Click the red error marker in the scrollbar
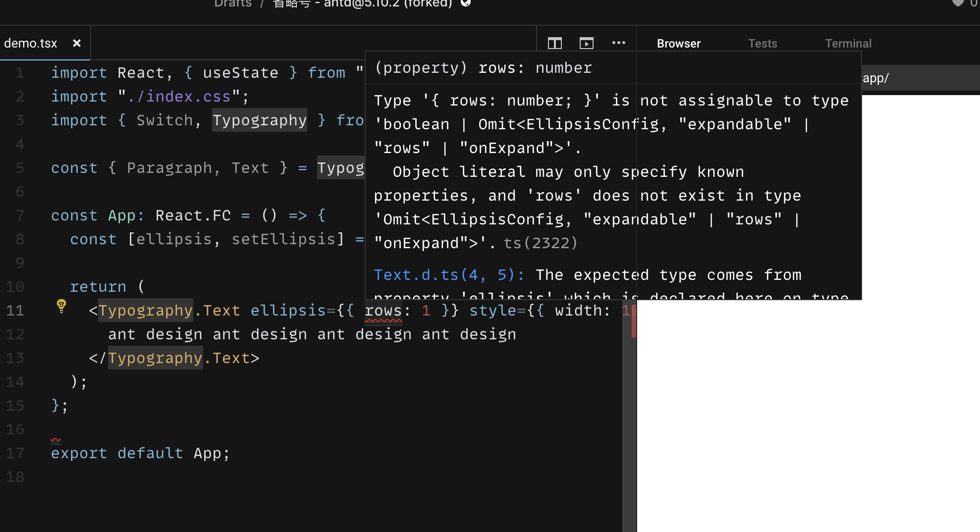This screenshot has width=980, height=532. 634,319
